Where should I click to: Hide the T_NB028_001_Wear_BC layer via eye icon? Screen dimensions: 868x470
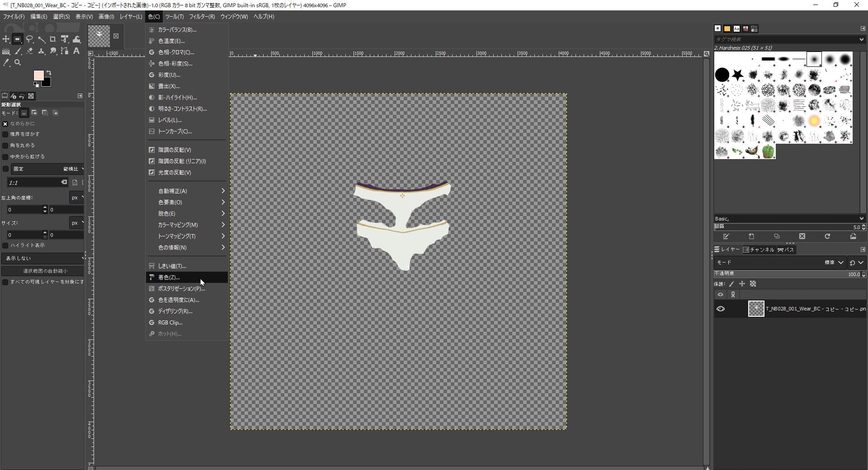point(721,309)
